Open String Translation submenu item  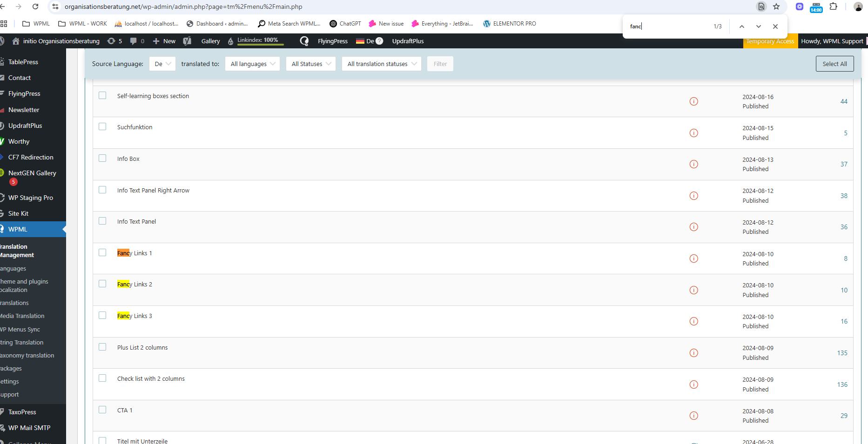[22, 342]
